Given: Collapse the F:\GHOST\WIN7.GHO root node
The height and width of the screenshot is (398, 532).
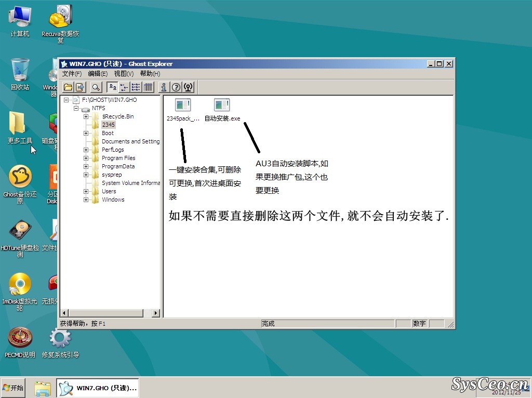Looking at the screenshot, I should point(66,100).
